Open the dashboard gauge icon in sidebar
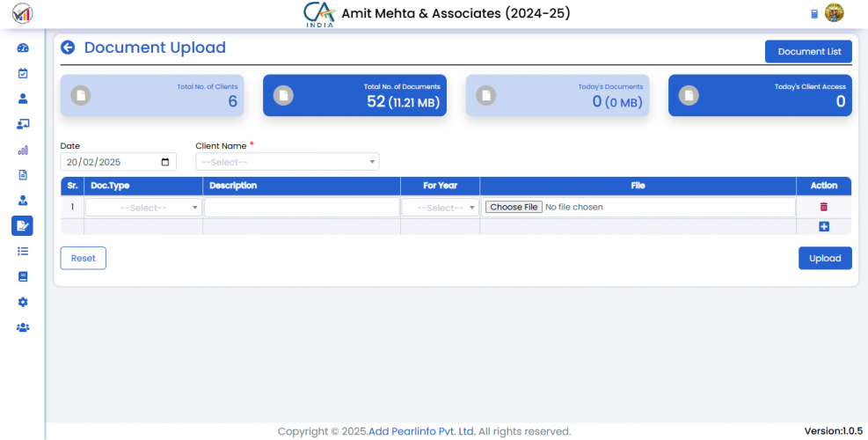 click(x=23, y=48)
